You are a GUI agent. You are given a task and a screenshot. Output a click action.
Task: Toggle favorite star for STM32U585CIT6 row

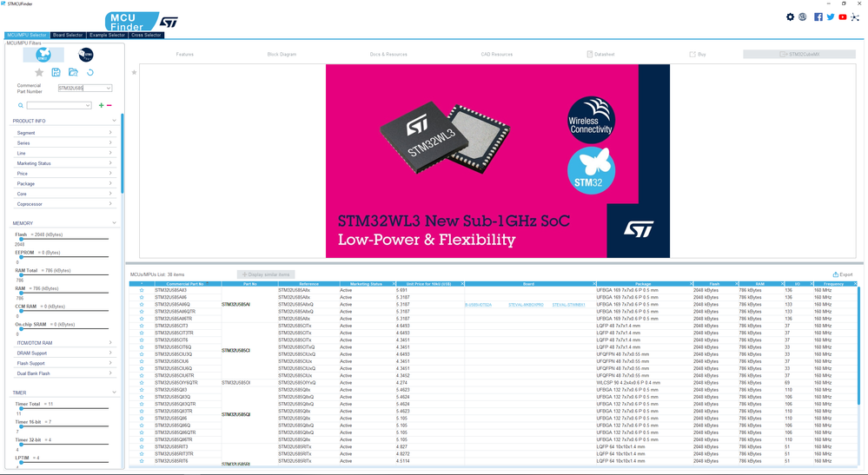[x=142, y=340]
